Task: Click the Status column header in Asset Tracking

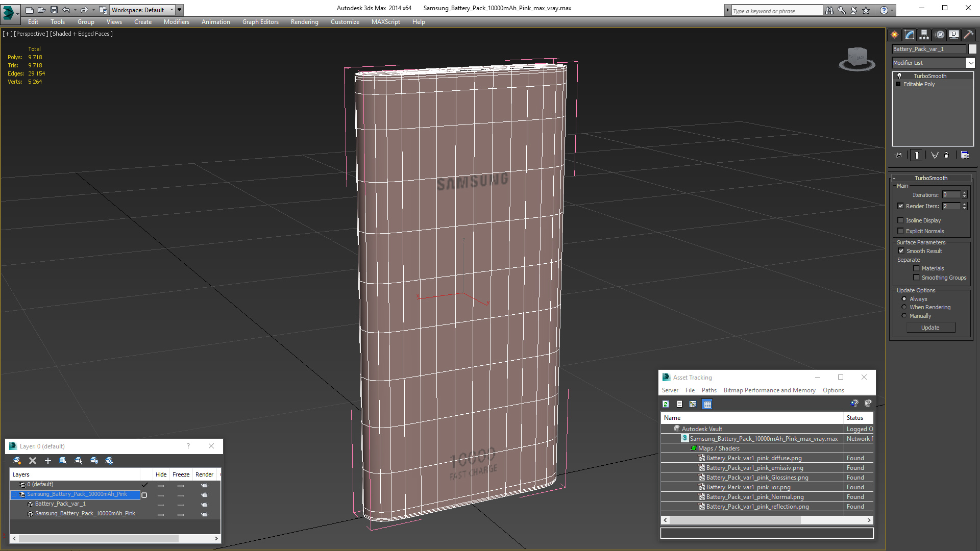Action: pos(858,418)
